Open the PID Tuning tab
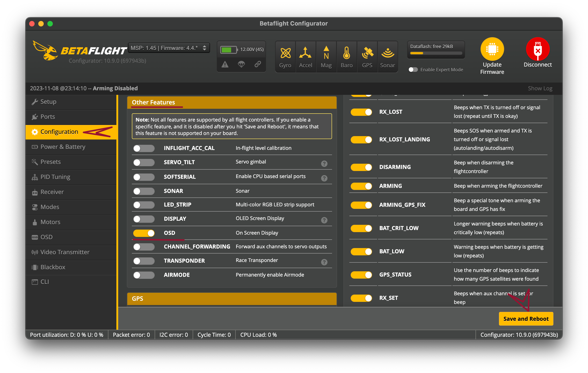 pyautogui.click(x=71, y=177)
